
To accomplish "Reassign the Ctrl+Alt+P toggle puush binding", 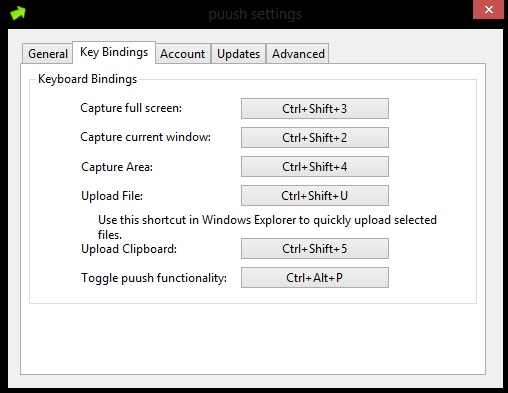I will (315, 278).
